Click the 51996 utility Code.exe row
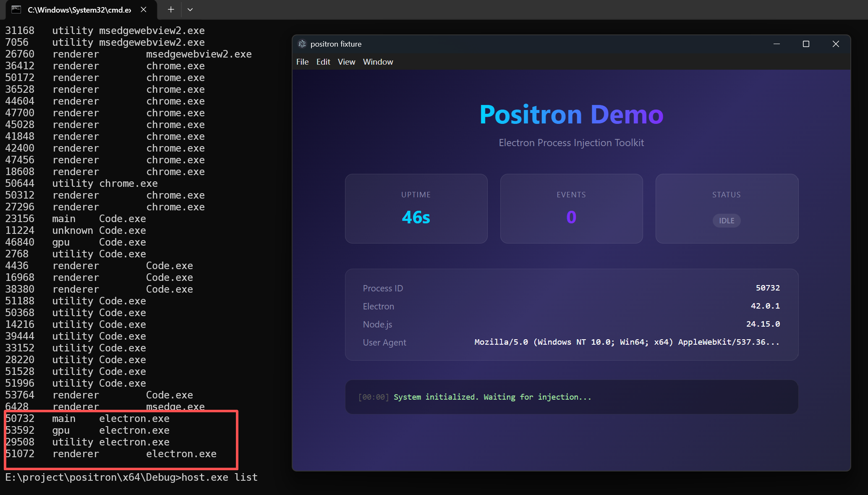868x495 pixels. (76, 383)
